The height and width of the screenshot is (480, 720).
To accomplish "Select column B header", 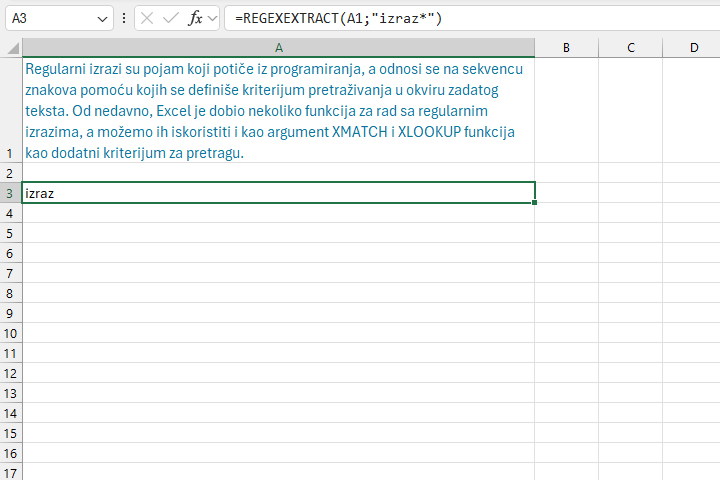I will (566, 48).
